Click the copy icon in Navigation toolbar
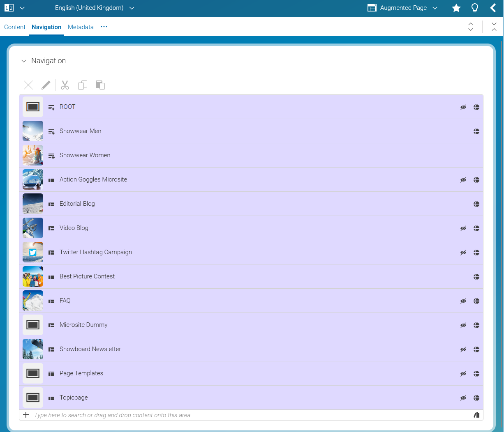Screen dimensions: 504x432 tap(83, 85)
